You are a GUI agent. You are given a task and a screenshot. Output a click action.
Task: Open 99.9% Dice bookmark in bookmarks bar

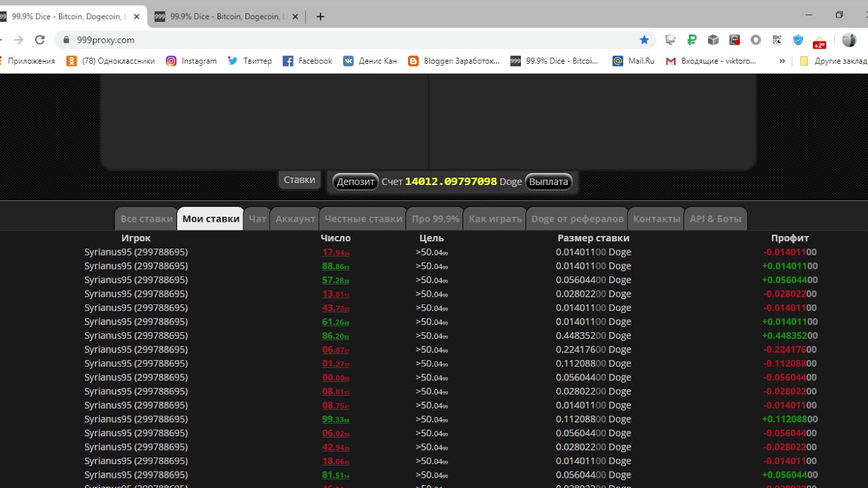click(555, 61)
